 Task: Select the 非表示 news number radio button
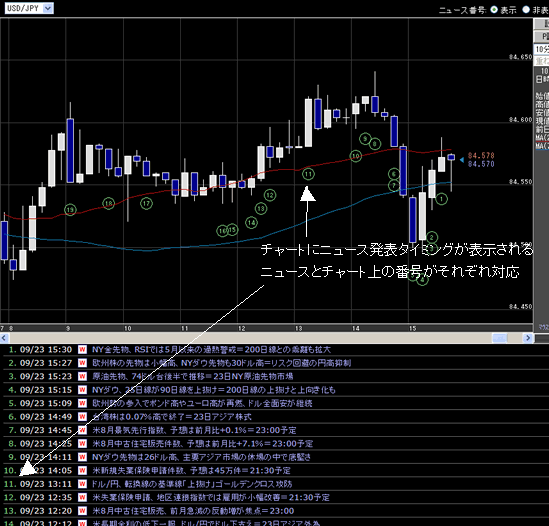[x=526, y=10]
